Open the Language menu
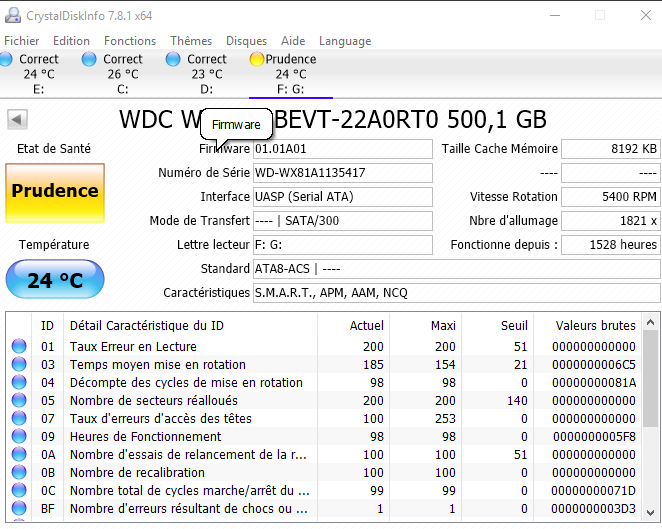Screen dimensions: 662x529 345,41
